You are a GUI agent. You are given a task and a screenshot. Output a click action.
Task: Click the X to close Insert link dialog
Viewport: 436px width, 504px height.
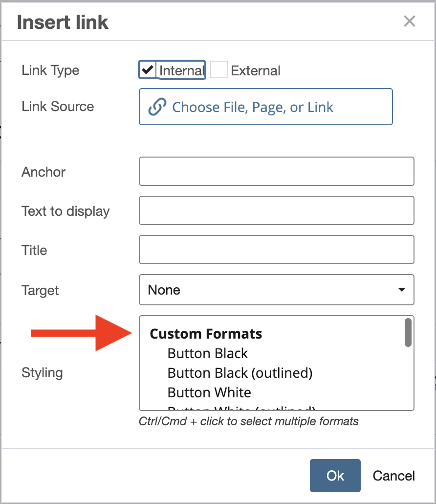pyautogui.click(x=410, y=21)
